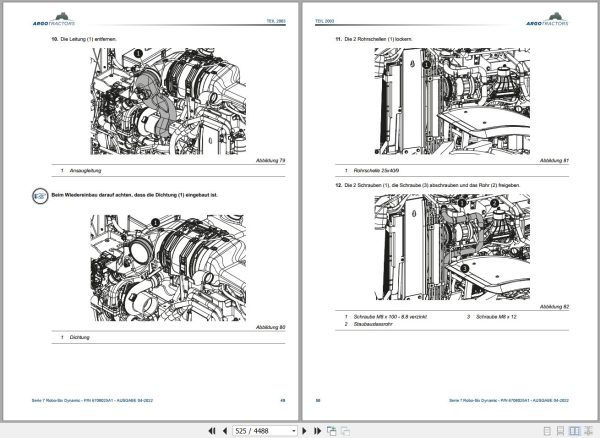Go back to the previous view
Screen dimensions: 600x438
pyautogui.click(x=331, y=431)
